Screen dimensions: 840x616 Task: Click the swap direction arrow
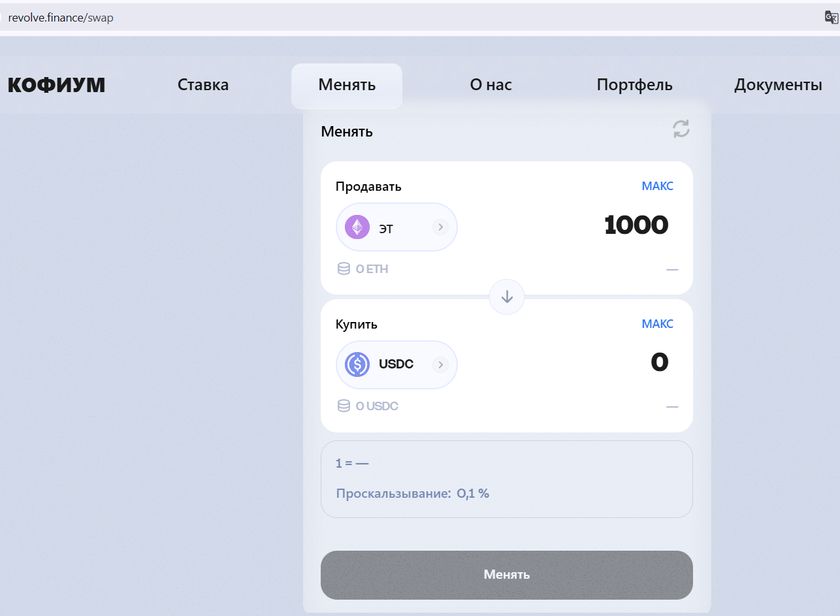tap(507, 297)
